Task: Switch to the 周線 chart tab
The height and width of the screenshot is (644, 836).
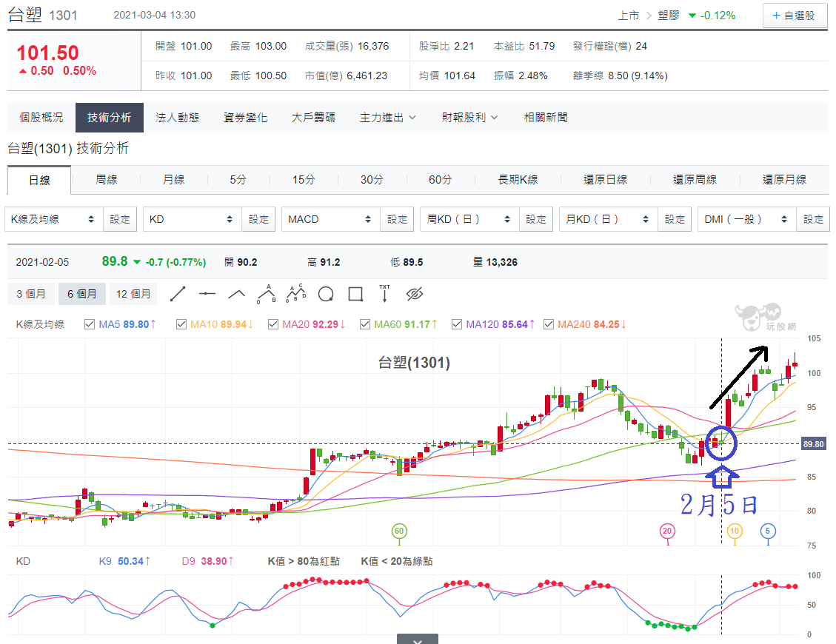Action: click(x=106, y=180)
